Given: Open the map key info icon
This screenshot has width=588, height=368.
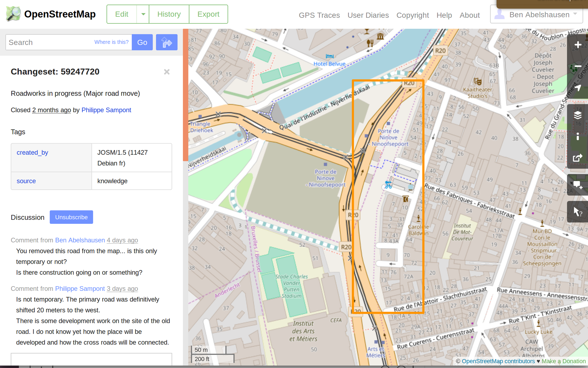Looking at the screenshot, I should tap(578, 137).
